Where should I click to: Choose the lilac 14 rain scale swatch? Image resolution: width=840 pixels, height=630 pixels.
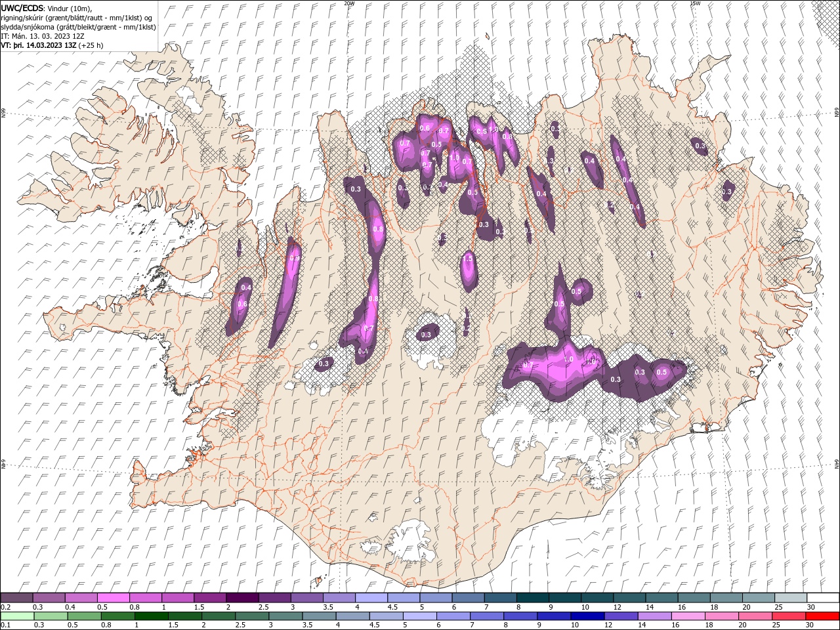tap(655, 616)
